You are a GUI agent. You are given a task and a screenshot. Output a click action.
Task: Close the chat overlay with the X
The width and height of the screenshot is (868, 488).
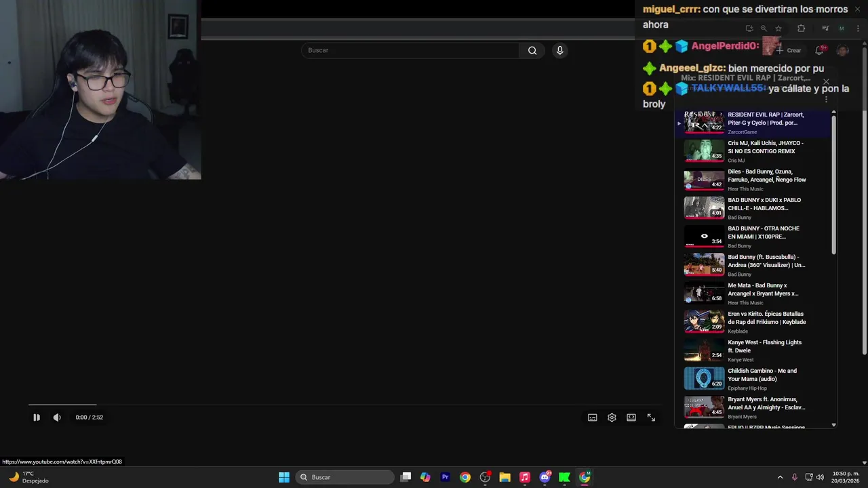point(857,9)
